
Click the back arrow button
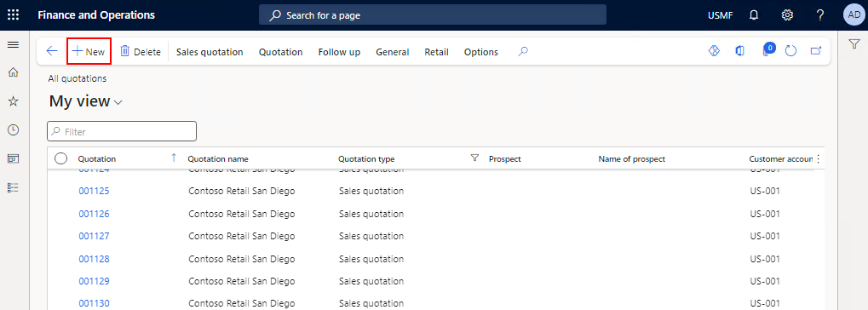pyautogui.click(x=51, y=51)
